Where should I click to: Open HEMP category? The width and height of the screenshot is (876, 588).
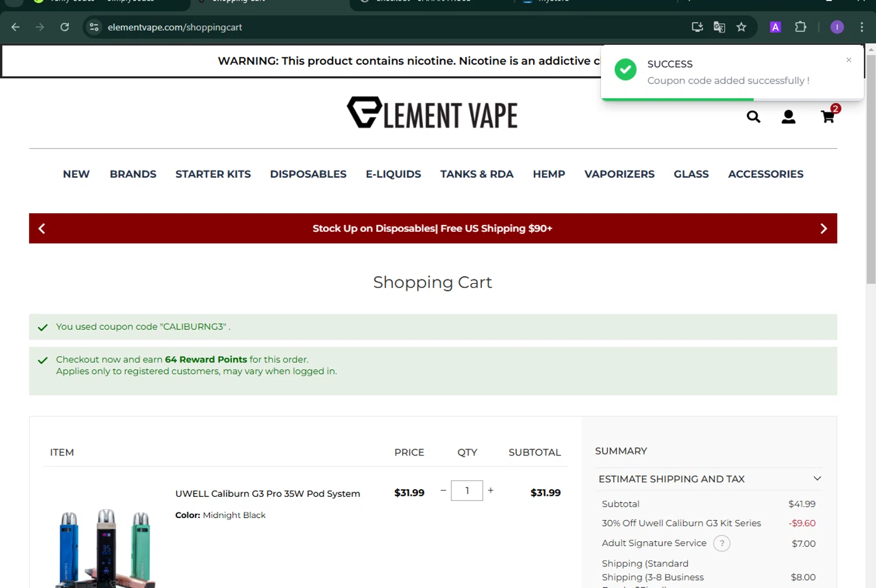click(549, 174)
